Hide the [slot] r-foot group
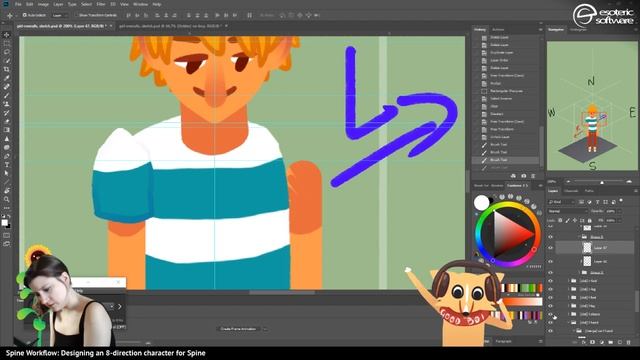This screenshot has width=640, height=360. [551, 281]
